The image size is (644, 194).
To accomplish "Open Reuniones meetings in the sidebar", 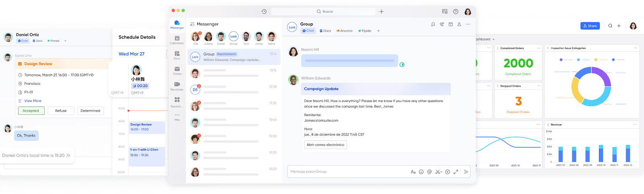I will click(x=177, y=86).
